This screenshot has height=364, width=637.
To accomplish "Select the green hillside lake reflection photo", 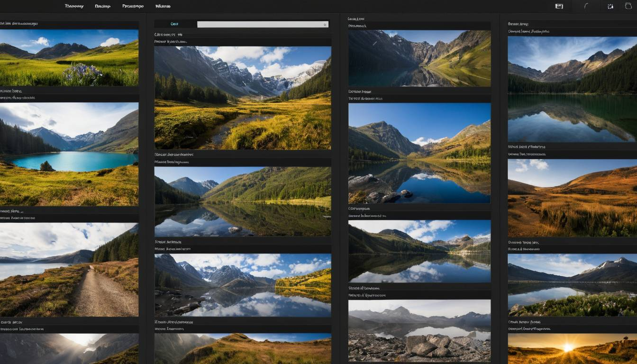I will point(243,201).
